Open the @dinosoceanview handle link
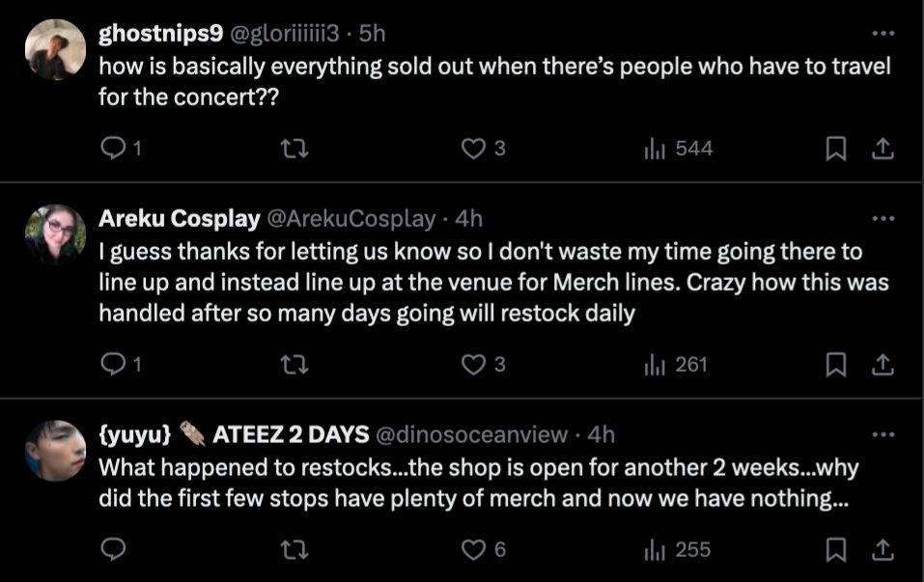 [x=471, y=434]
